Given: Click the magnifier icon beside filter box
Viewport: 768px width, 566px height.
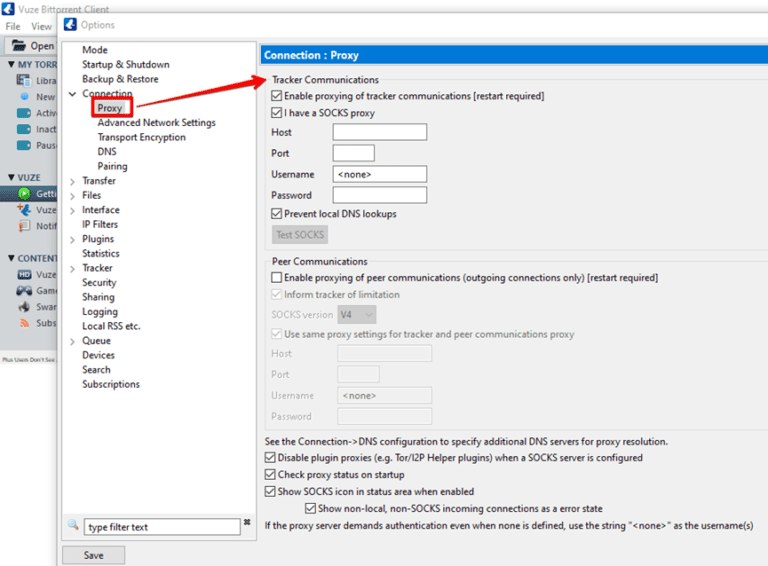Looking at the screenshot, I should tap(73, 525).
